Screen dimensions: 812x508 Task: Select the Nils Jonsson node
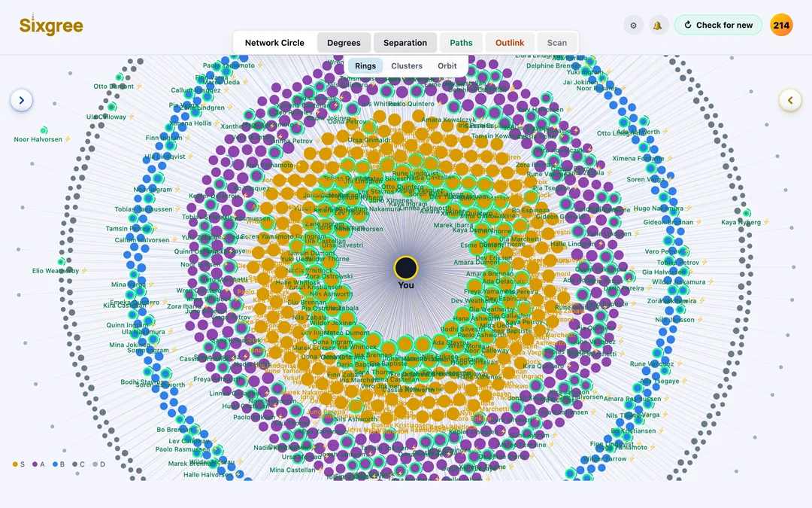pos(678,309)
